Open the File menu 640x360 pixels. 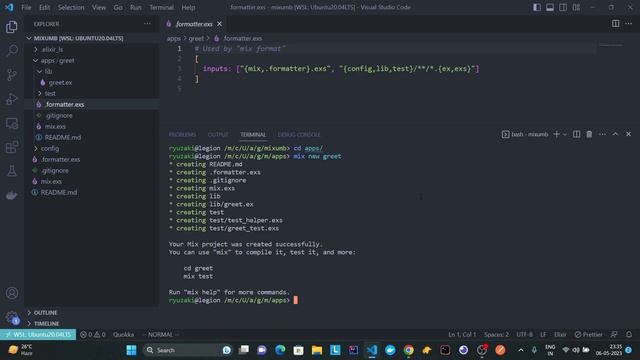tap(26, 7)
